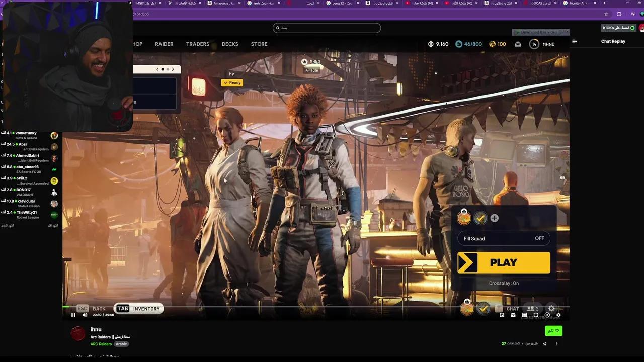Open Absi channel in sidebar
The height and width of the screenshot is (362, 644).
[29, 147]
